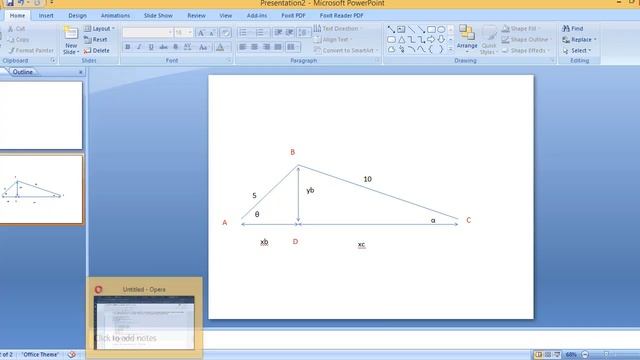640x360 pixels.
Task: Select the triangle diagram slide thumbnail
Action: (41, 189)
